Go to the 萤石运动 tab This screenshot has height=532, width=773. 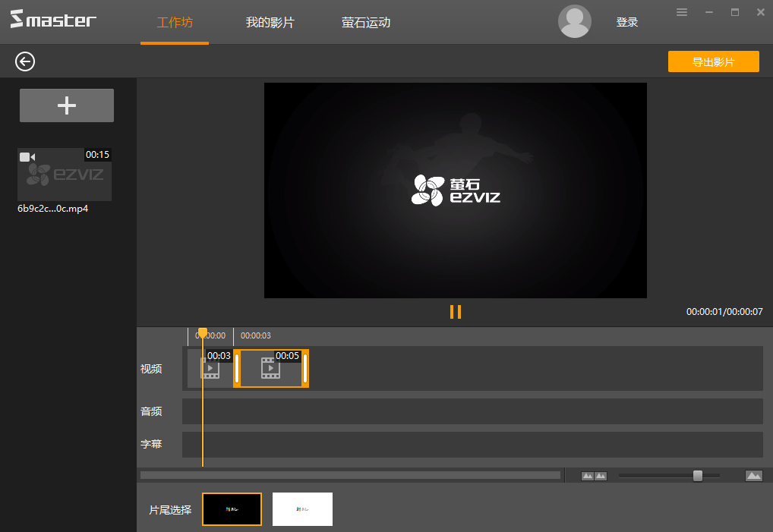[x=366, y=23]
